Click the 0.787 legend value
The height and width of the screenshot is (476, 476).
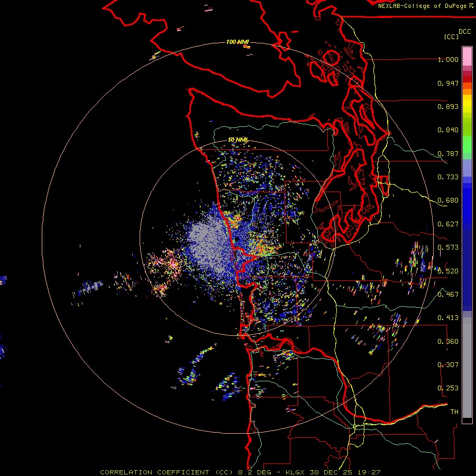click(448, 153)
